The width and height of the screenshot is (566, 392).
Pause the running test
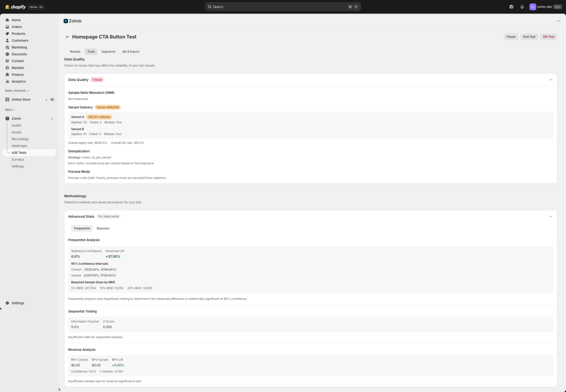tap(511, 37)
